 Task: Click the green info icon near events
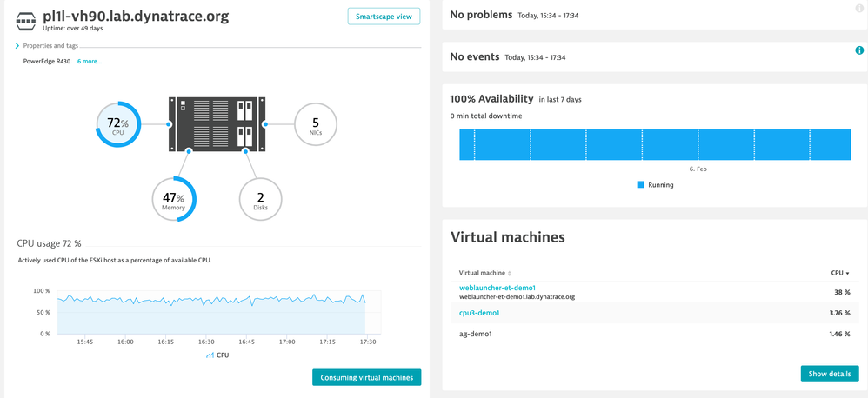pos(859,50)
